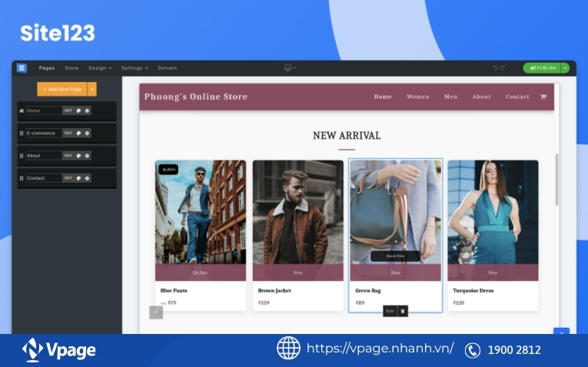This screenshot has height=367, width=588.
Task: Expand the Publish button dropdown arrow
Action: coord(566,68)
